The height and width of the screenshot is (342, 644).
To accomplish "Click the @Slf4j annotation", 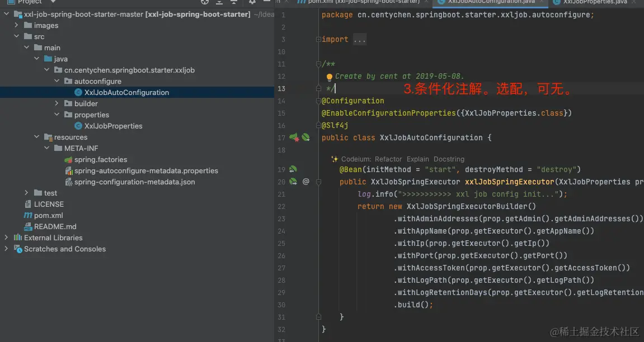I will click(335, 126).
